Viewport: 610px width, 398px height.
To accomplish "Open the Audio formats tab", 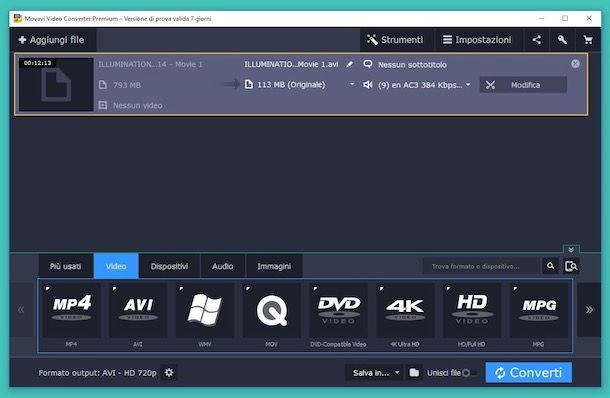I will click(x=223, y=266).
